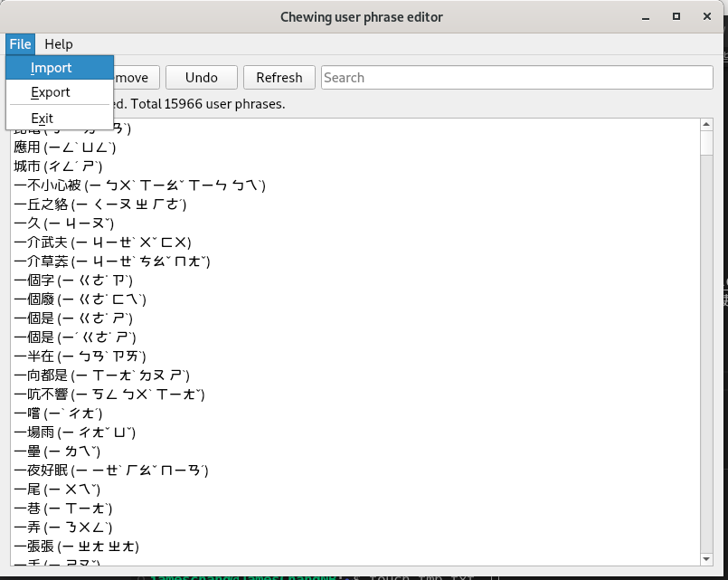Image resolution: width=728 pixels, height=580 pixels.
Task: Select Exit in File menu
Action: point(60,118)
